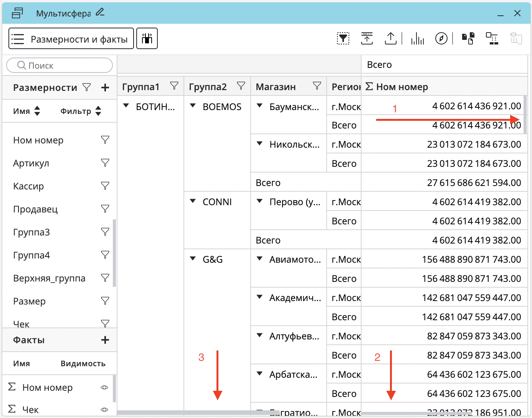This screenshot has width=532, height=418.
Task: Click the column width adjust icon
Action: pyautogui.click(x=147, y=38)
